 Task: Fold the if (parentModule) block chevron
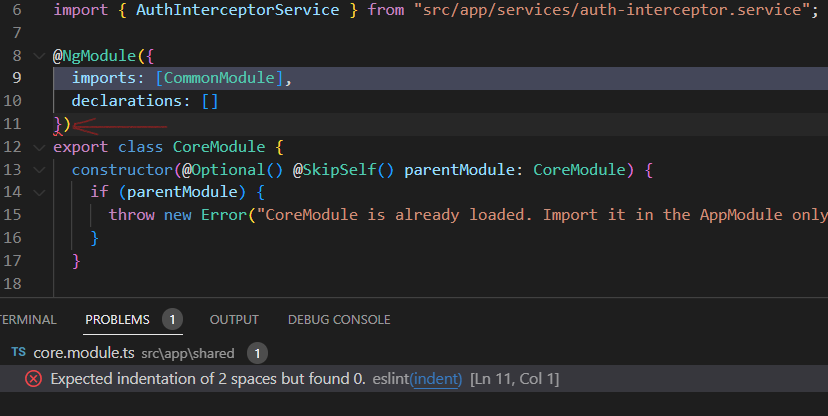(38, 192)
